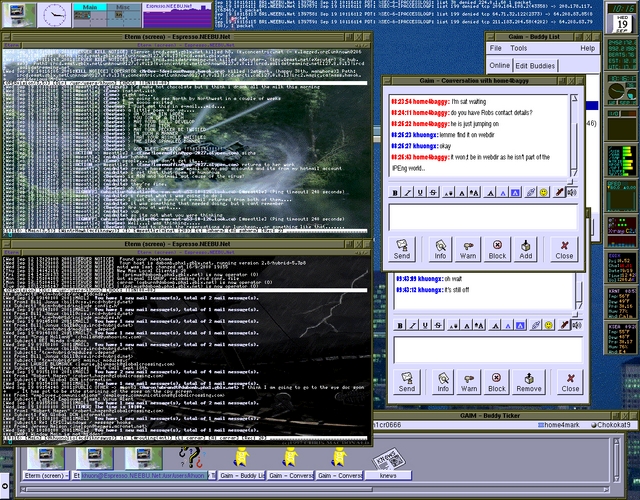Click Send in the home4baggy conversation
Screen dimensions: 640x500
pos(402,249)
